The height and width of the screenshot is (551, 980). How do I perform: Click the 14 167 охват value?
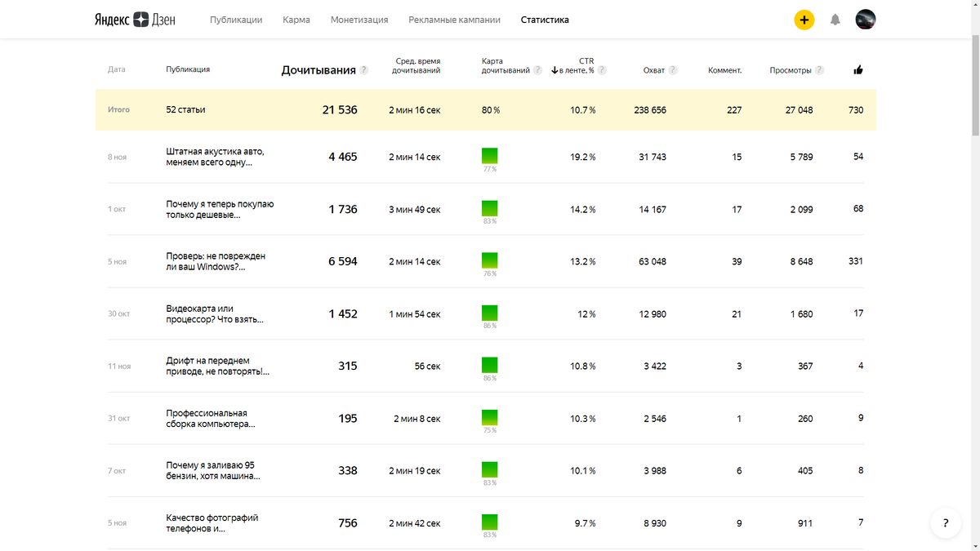pyautogui.click(x=653, y=209)
